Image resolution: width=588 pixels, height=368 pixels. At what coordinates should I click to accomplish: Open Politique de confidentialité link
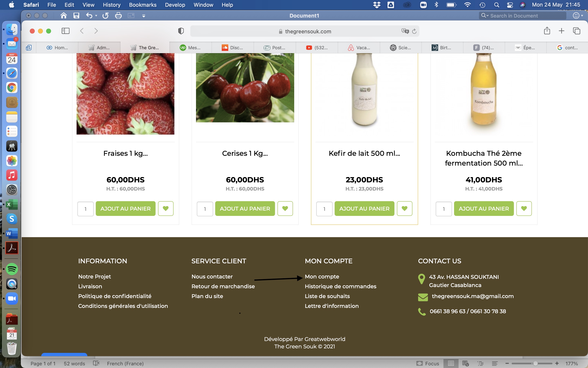(115, 296)
